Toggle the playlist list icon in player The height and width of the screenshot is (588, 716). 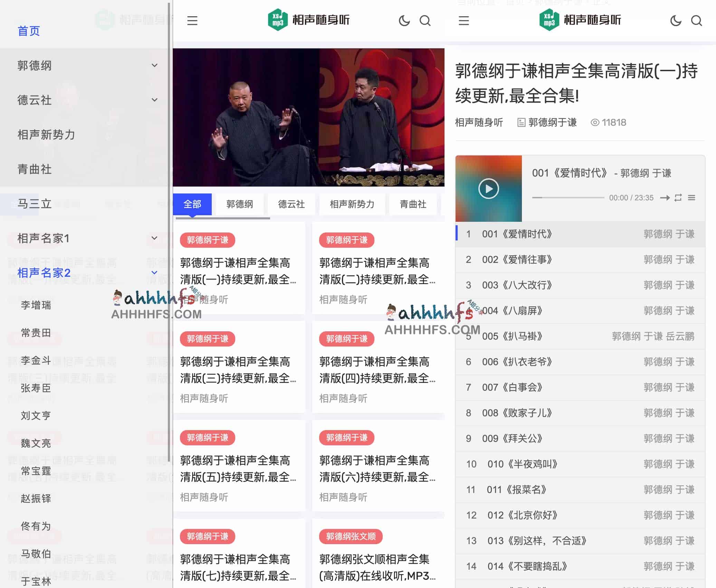[691, 198]
